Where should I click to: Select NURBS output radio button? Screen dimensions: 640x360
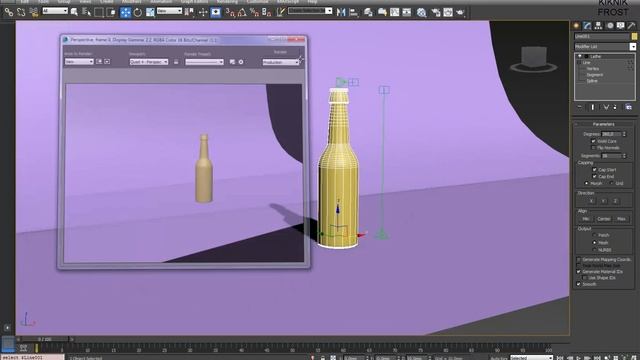tap(594, 249)
